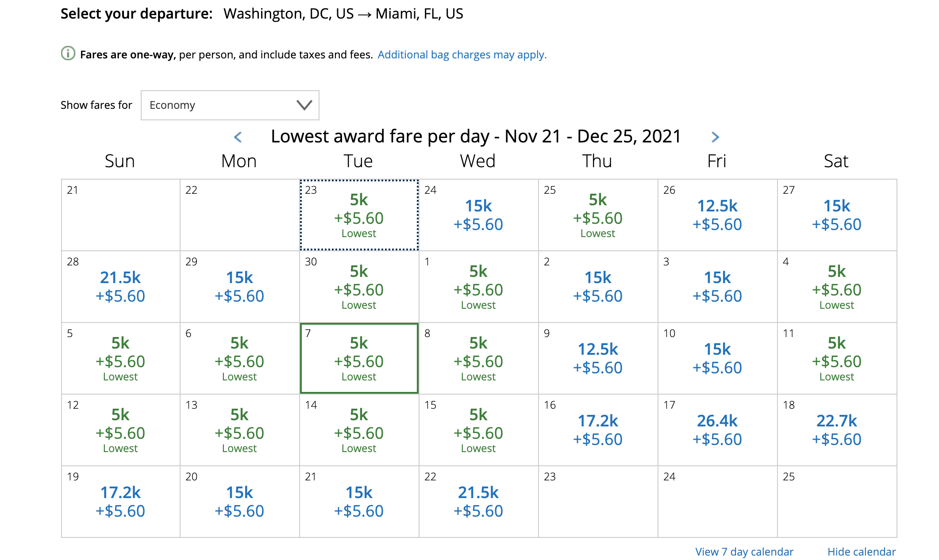939x560 pixels.
Task: Select Thursday Dec 16 17.2k fare
Action: (x=598, y=430)
